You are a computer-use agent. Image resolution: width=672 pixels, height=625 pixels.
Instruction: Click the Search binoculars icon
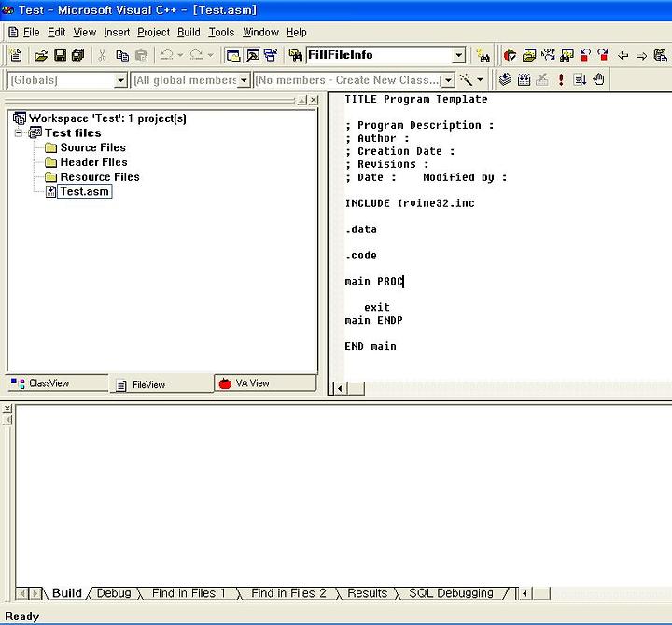(x=483, y=56)
